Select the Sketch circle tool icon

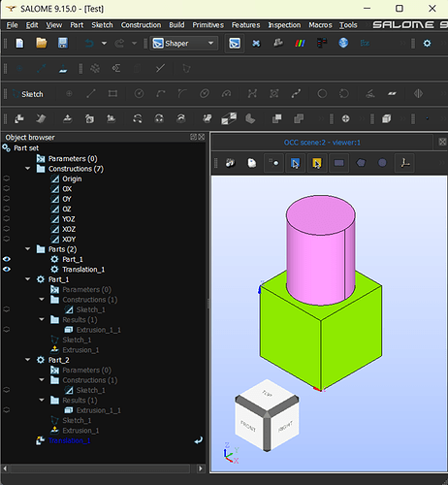click(139, 94)
